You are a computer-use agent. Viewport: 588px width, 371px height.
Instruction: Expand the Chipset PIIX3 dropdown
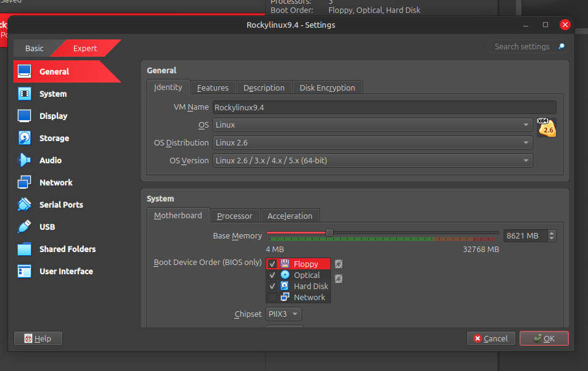tap(284, 314)
